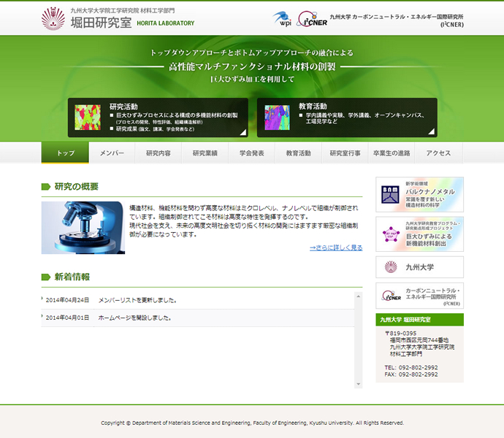Select the 2014年04月24日 news date
Viewport: 504px width, 438px height.
point(67,300)
